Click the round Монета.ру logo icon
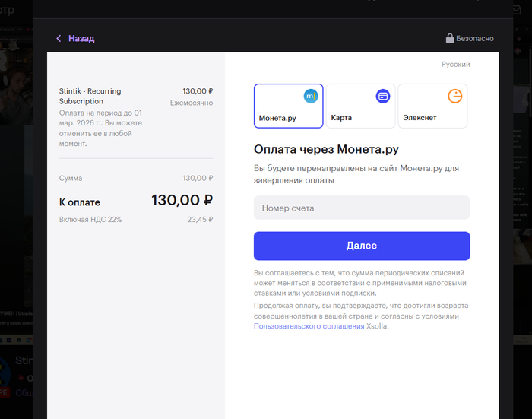The height and width of the screenshot is (419, 532). (310, 96)
